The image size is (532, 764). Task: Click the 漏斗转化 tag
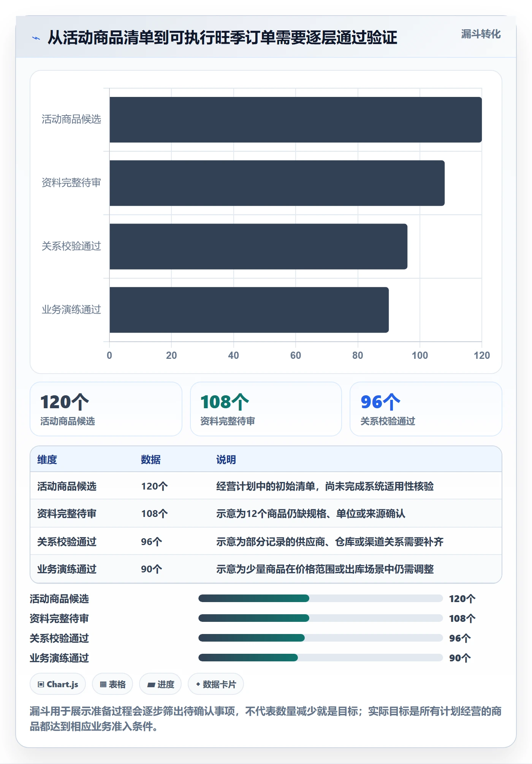(x=481, y=34)
